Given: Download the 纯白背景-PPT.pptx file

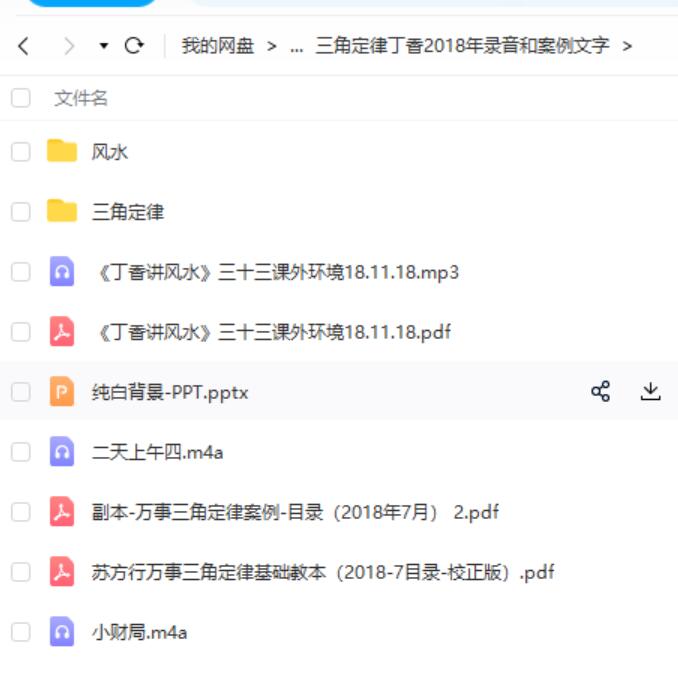Looking at the screenshot, I should point(650,392).
